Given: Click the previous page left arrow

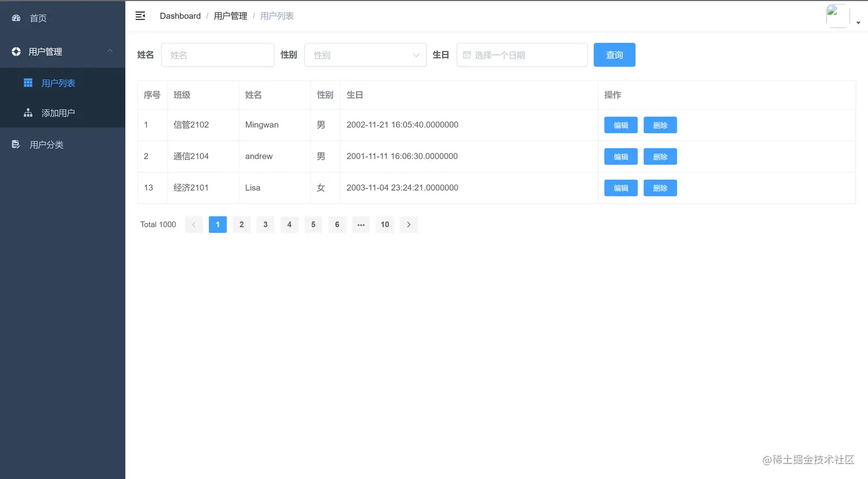Looking at the screenshot, I should point(194,225).
